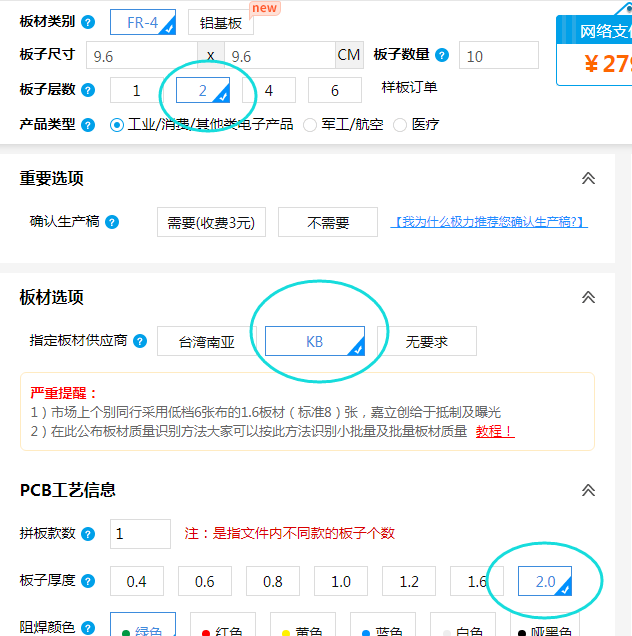Screen dimensions: 632x636
Task: Click help icon beside 板子数量
Action: pos(442,55)
